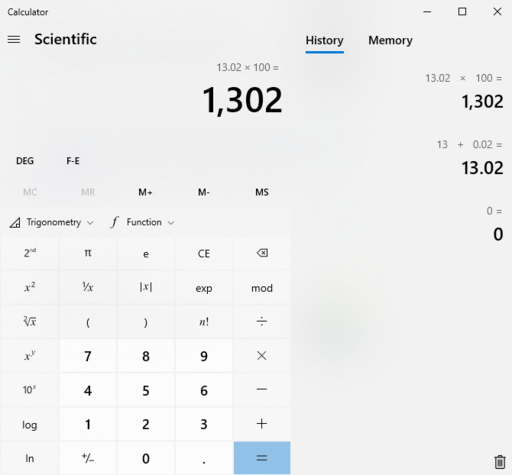Tap number key 3
Viewport: 512px width, 475px height.
204,424
